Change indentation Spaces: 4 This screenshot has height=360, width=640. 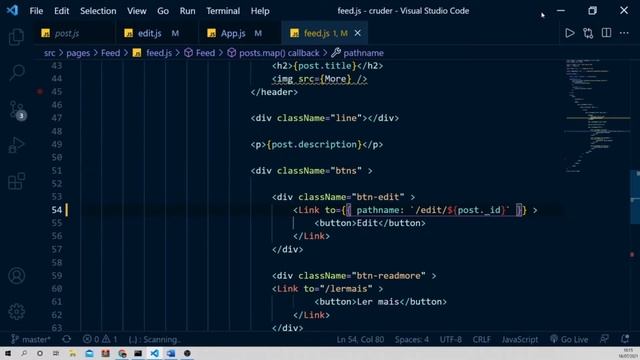coord(411,339)
